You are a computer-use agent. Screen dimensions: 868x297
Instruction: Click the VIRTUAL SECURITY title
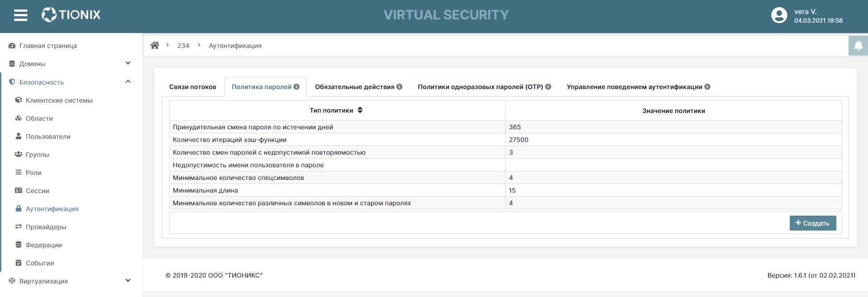(x=446, y=15)
